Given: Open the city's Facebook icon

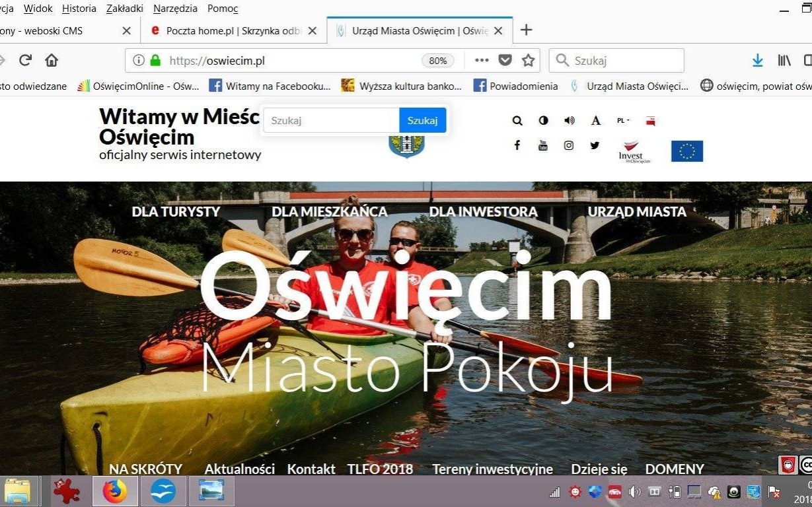Looking at the screenshot, I should coord(517,145).
